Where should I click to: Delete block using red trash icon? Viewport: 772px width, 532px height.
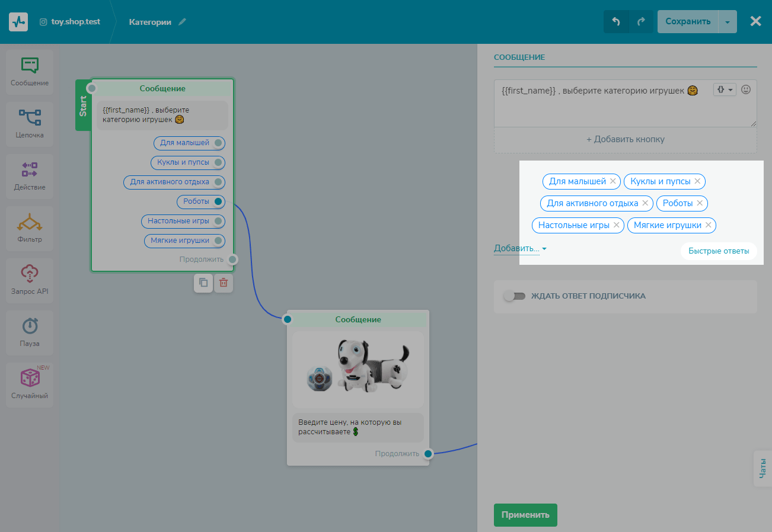[224, 283]
